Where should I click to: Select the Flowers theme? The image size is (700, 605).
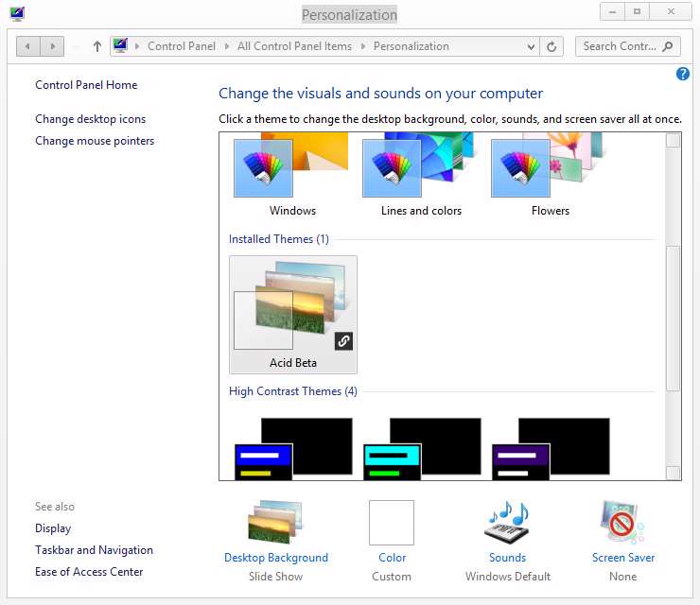(x=550, y=173)
